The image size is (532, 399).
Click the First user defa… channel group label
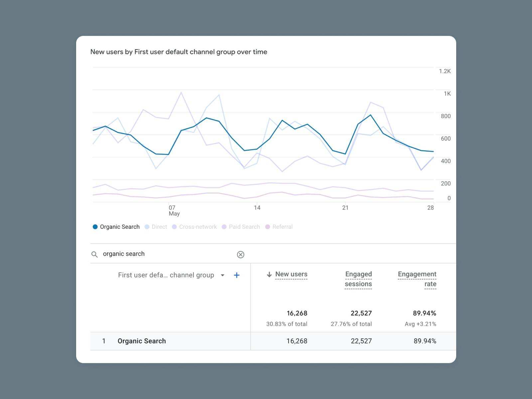pos(166,275)
